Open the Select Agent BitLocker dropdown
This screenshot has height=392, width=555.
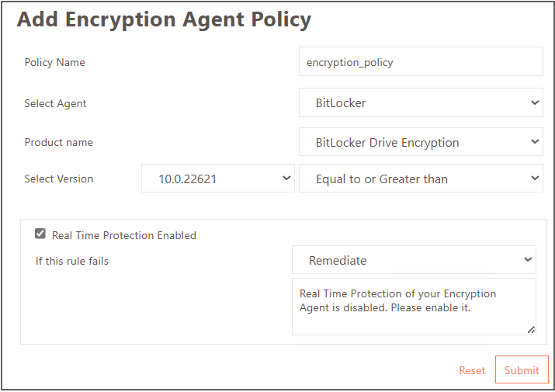[x=420, y=102]
